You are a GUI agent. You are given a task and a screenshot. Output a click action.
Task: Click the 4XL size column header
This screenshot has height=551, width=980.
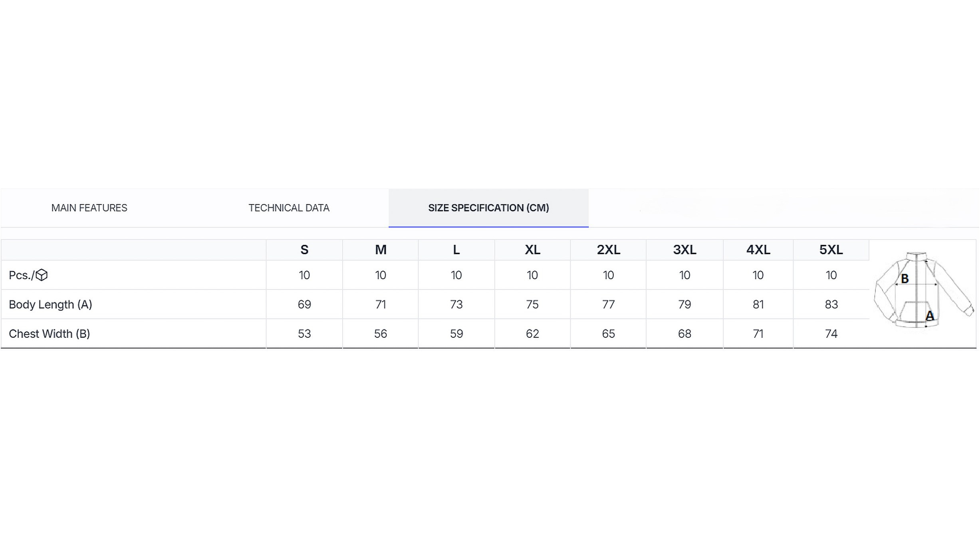tap(758, 250)
